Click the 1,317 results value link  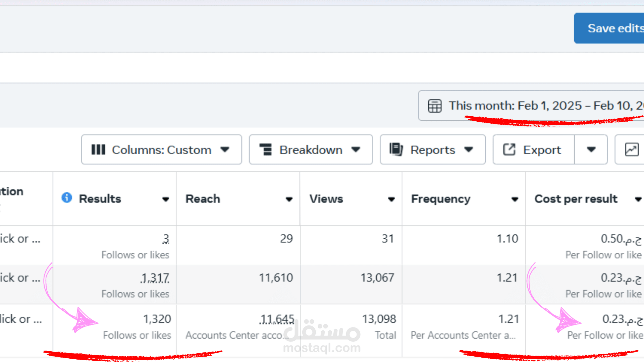pyautogui.click(x=155, y=278)
